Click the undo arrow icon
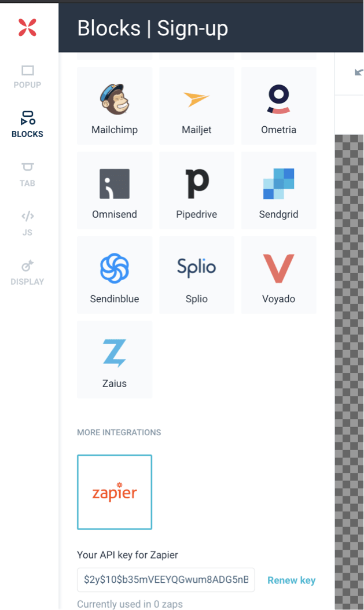 [359, 72]
